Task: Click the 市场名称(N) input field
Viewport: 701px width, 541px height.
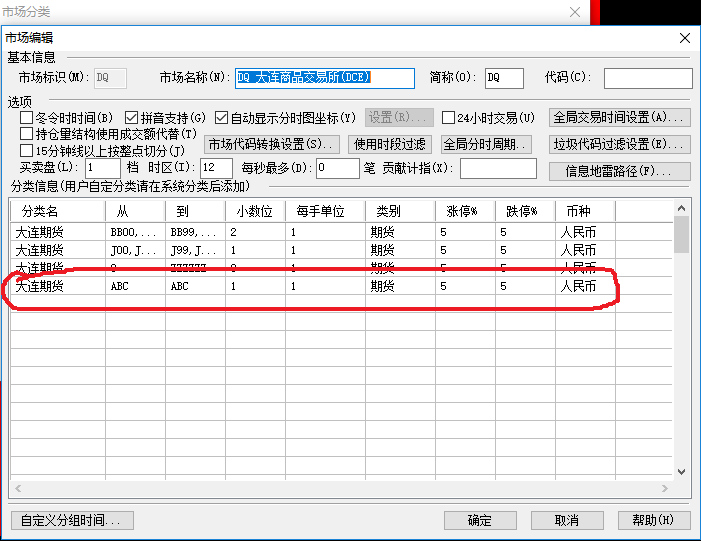Action: [325, 78]
